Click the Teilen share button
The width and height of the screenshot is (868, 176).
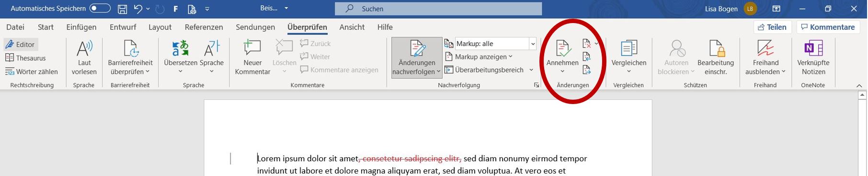tap(772, 27)
